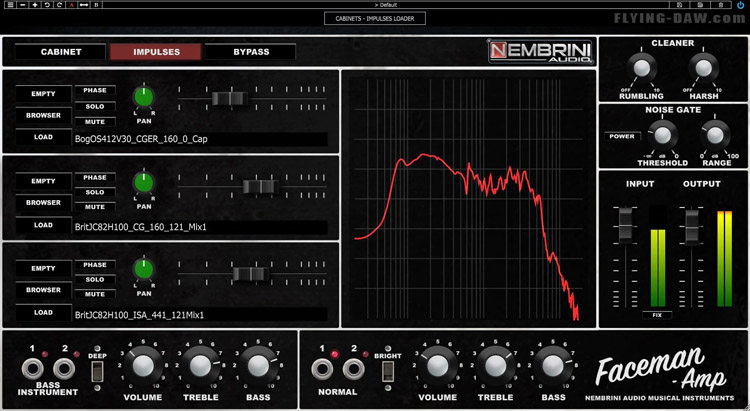This screenshot has height=411, width=750.
Task: Click BROWSER on the BritJC82H100_ISA slot
Action: [44, 290]
